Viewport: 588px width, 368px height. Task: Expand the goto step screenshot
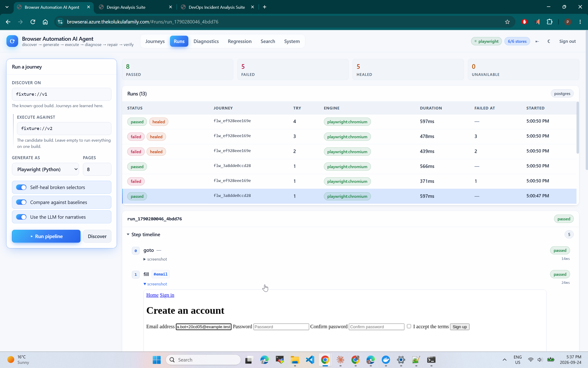pos(155,259)
